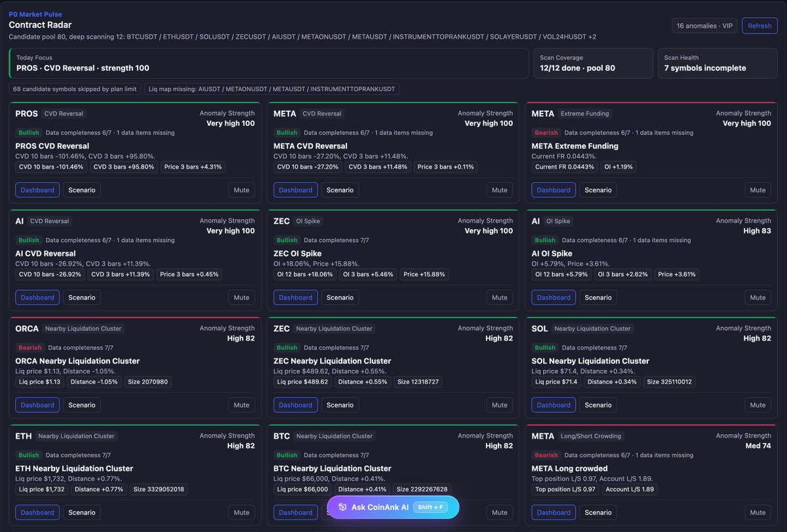Mute the ETH Nearby Liquidation Cluster card
Image resolution: width=787 pixels, height=532 pixels.
[x=241, y=512]
